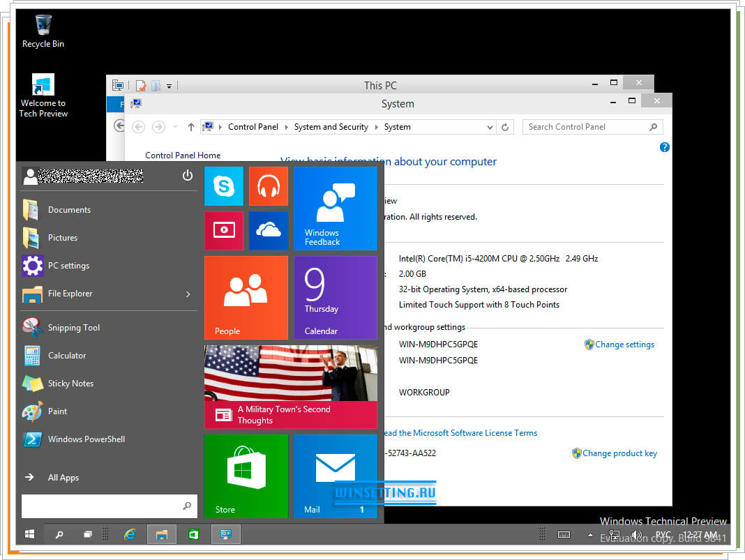Image resolution: width=745 pixels, height=560 pixels.
Task: Launch Internet Explorer from the taskbar
Action: tap(130, 534)
